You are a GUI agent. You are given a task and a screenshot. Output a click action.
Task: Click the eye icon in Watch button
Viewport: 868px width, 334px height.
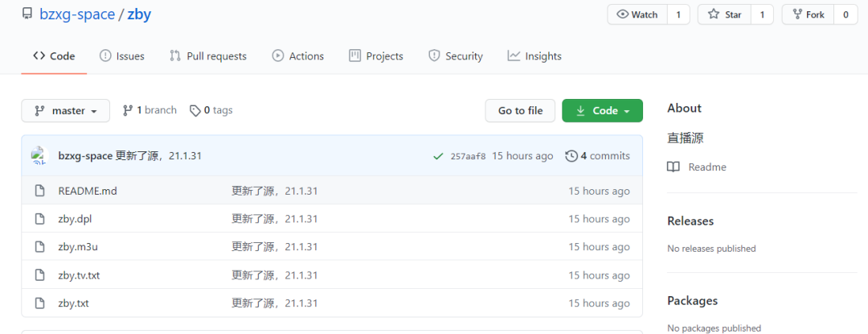tap(622, 15)
